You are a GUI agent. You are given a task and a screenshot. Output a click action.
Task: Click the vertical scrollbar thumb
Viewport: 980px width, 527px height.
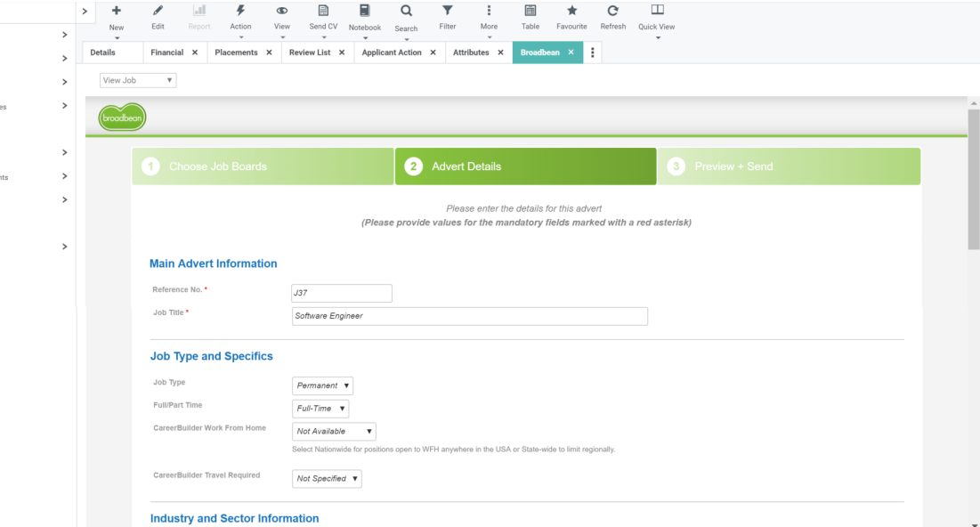974,180
